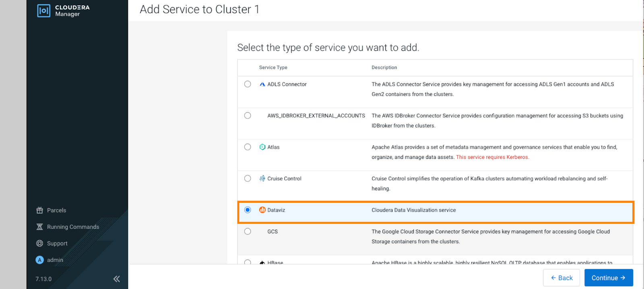Click the Google Cloud Storage Connector description
Screen dimensions: 644x289
491,237
